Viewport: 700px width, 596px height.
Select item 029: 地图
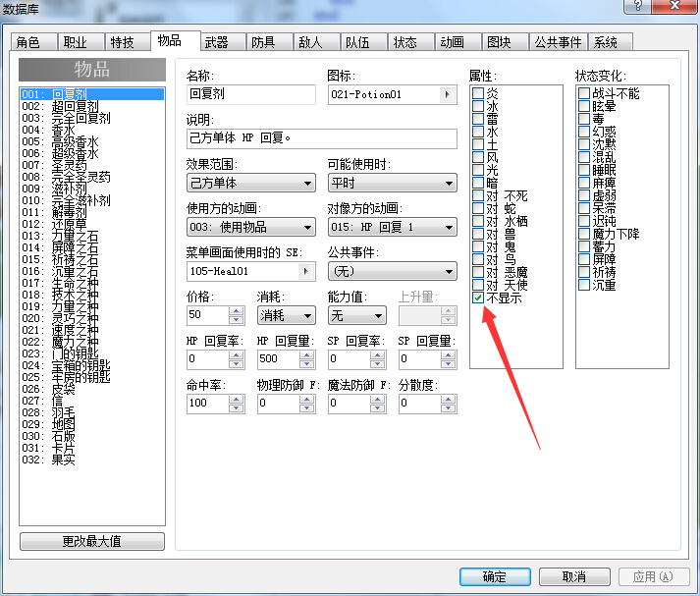coord(92,424)
